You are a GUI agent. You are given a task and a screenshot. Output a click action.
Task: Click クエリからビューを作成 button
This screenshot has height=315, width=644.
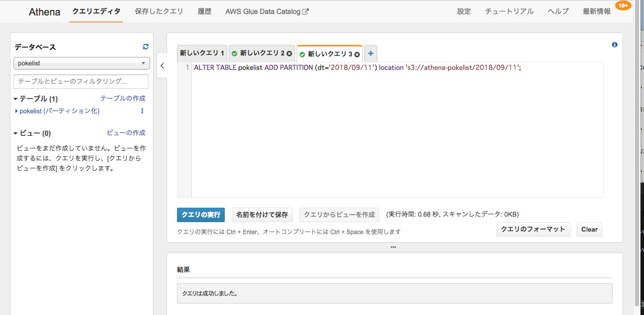339,215
